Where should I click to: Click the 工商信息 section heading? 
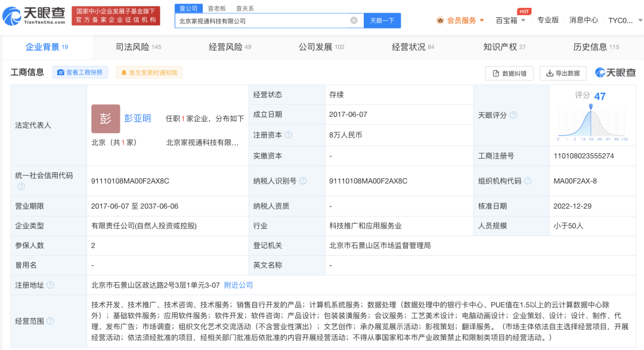pos(27,72)
